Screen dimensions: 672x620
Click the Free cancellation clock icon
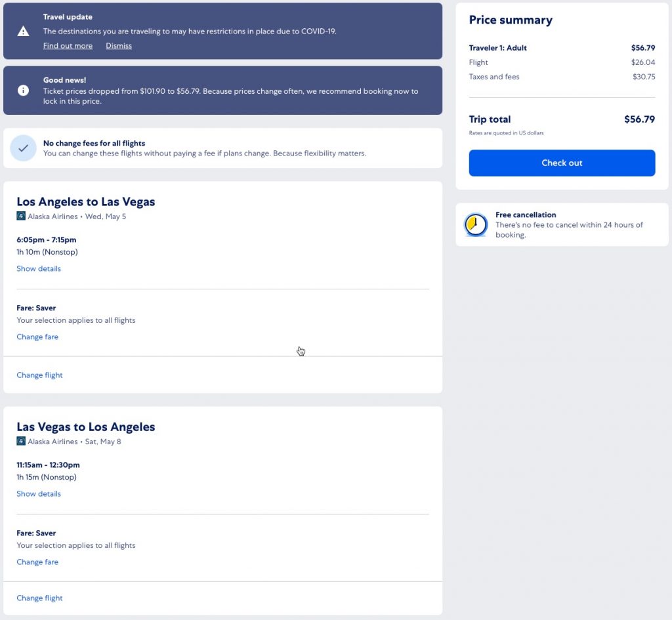pyautogui.click(x=475, y=225)
